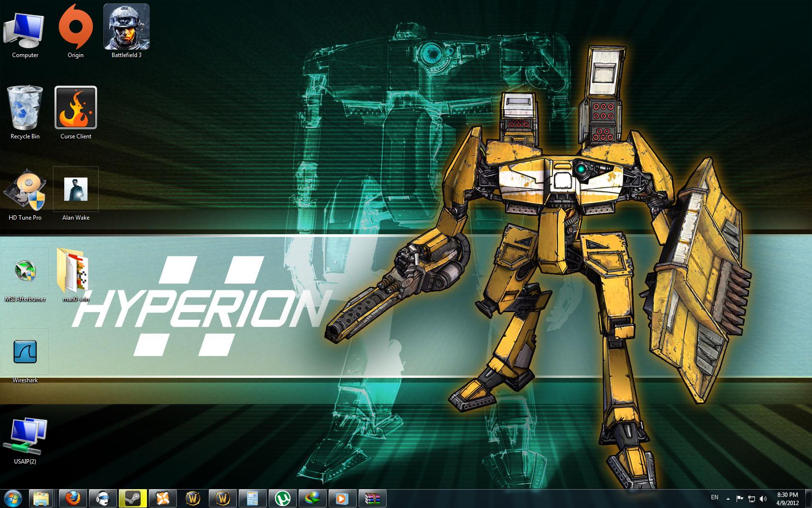Open Windows Explorer from the taskbar
This screenshot has height=508, width=812.
coord(42,498)
